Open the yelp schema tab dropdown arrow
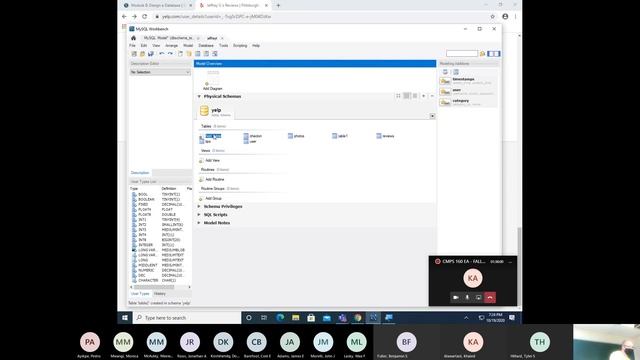This screenshot has width=640, height=360. pyautogui.click(x=432, y=116)
